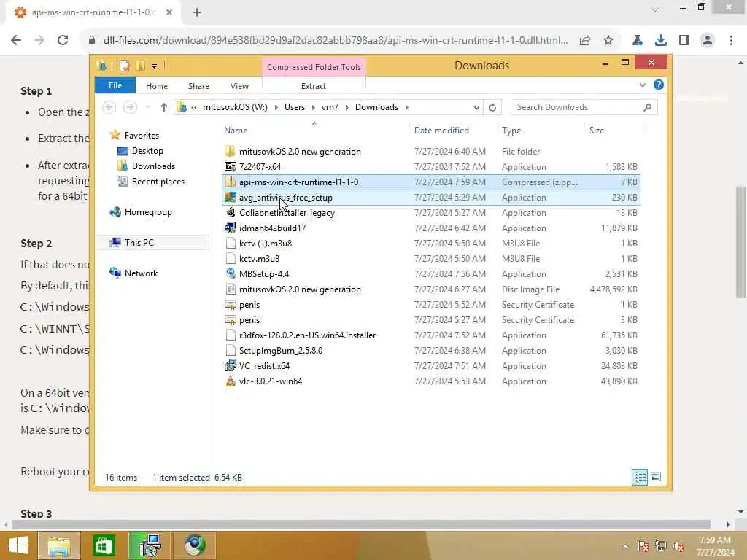The height and width of the screenshot is (560, 747).
Task: Sort files by Name column header
Action: coord(236,131)
